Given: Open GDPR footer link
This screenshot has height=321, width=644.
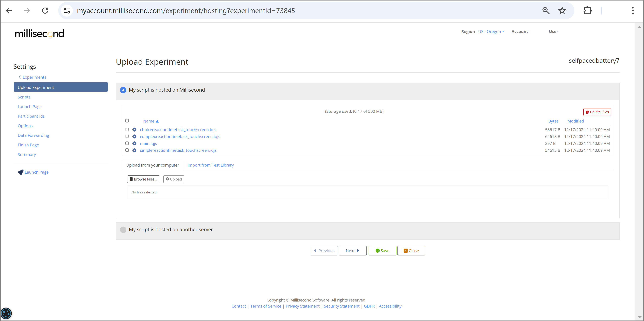Looking at the screenshot, I should tap(369, 306).
